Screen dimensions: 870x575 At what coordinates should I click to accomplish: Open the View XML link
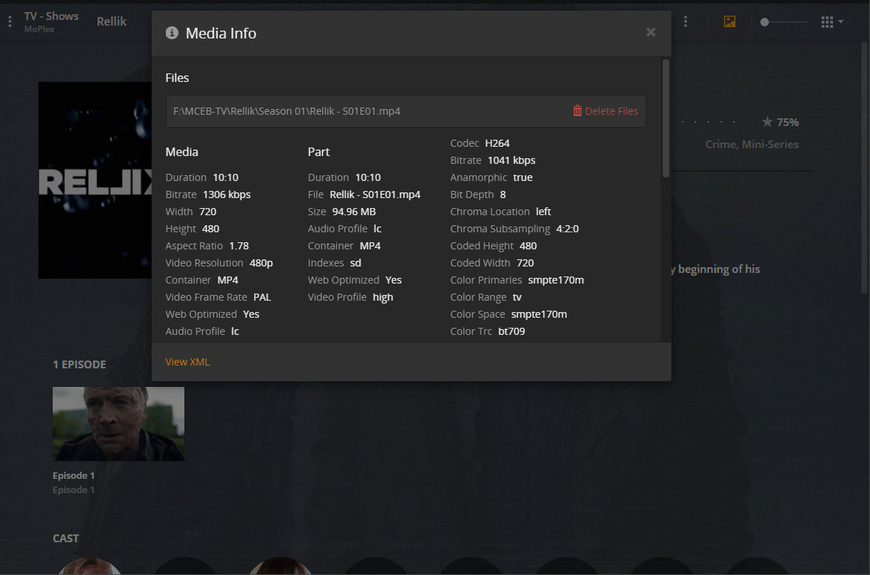[188, 362]
